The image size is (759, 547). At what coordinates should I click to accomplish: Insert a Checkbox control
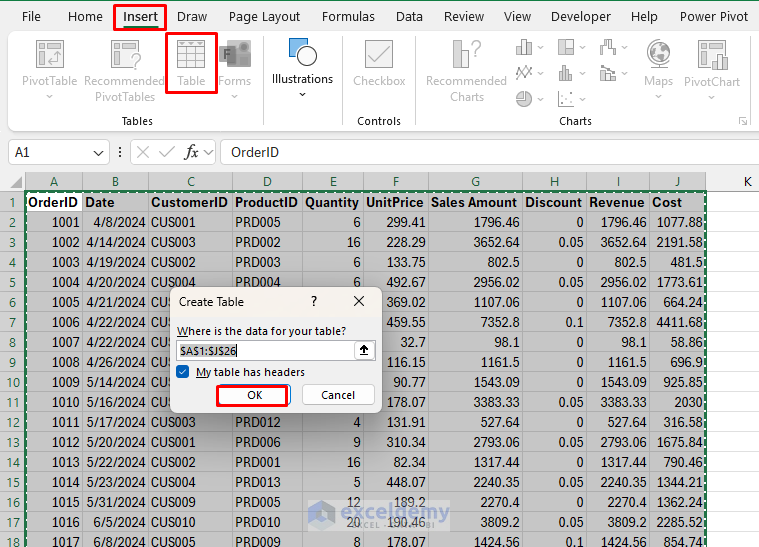(379, 63)
